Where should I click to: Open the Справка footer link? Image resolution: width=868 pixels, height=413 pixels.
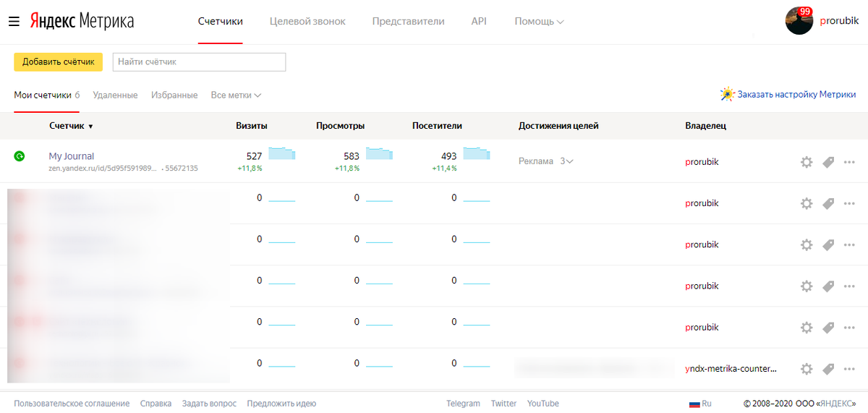(156, 404)
